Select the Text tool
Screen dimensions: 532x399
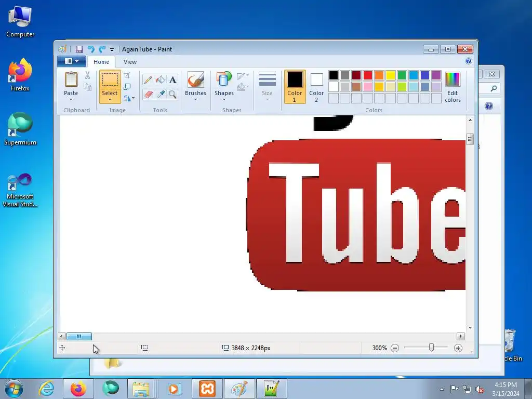pos(172,79)
